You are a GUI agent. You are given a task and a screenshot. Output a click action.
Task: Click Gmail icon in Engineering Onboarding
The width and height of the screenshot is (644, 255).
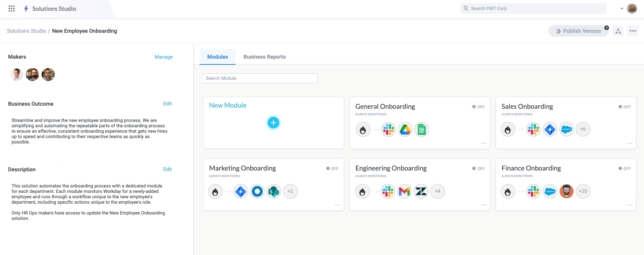[x=404, y=191]
